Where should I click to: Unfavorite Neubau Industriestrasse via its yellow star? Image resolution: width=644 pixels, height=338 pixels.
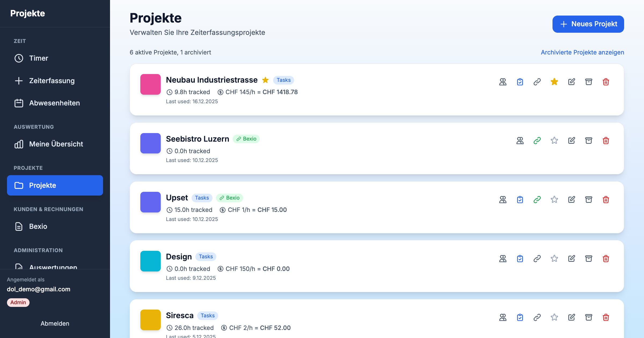554,82
